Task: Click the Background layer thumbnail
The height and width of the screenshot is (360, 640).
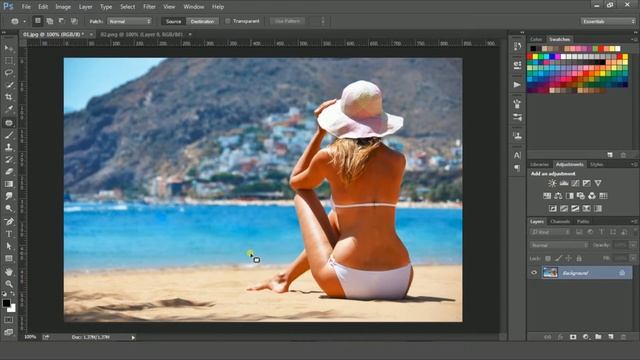Action: pos(550,273)
